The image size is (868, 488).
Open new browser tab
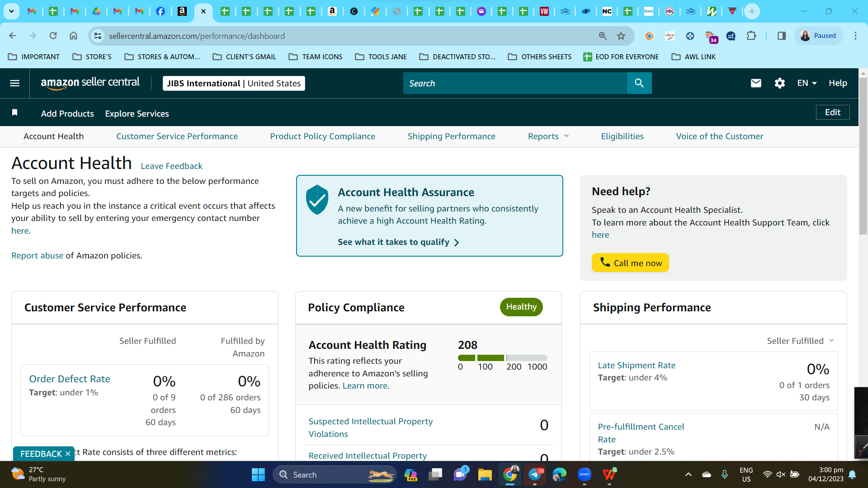click(752, 11)
